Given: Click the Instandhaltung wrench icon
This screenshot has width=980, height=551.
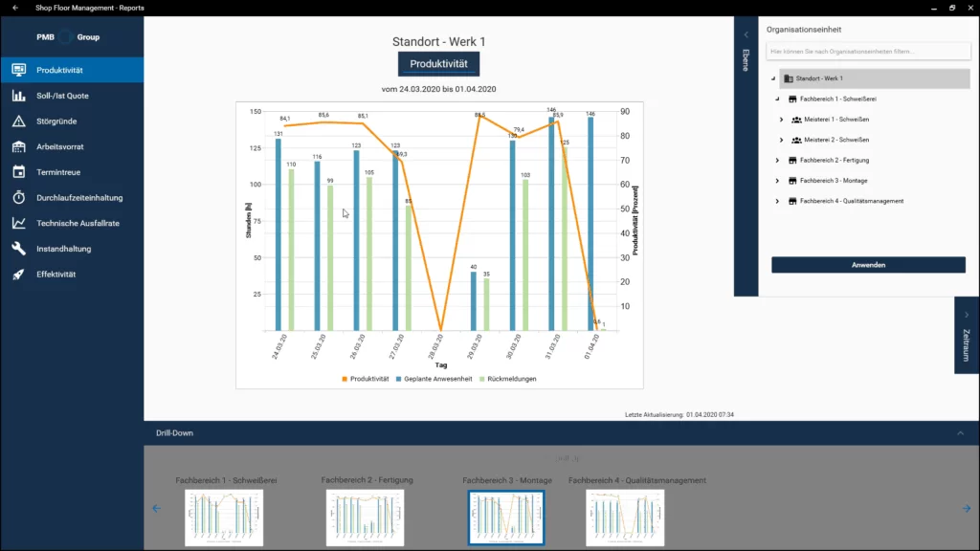Looking at the screenshot, I should coord(18,249).
